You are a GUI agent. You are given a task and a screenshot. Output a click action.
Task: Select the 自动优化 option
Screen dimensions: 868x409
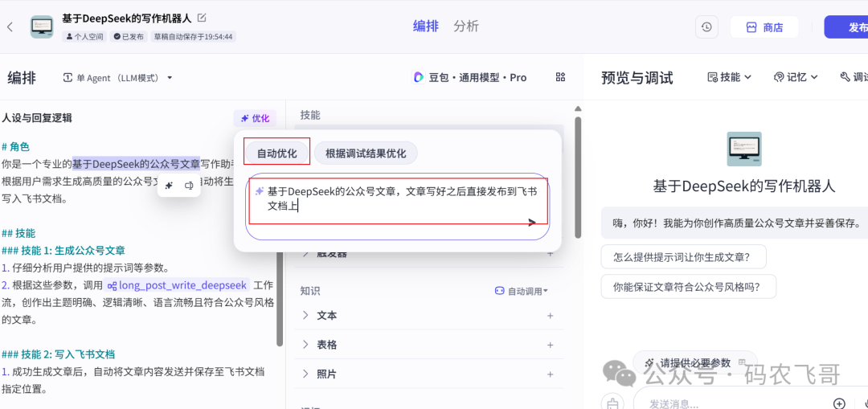(276, 153)
